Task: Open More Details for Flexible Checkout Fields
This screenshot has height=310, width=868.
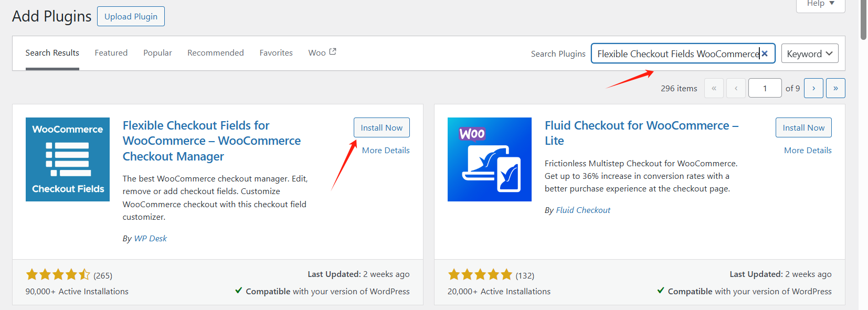Action: click(x=386, y=150)
